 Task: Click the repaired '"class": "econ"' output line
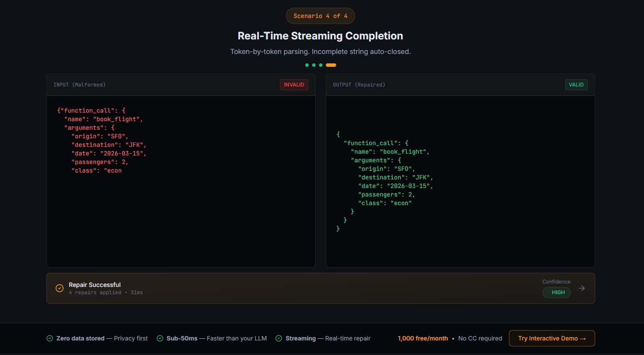[x=385, y=203]
